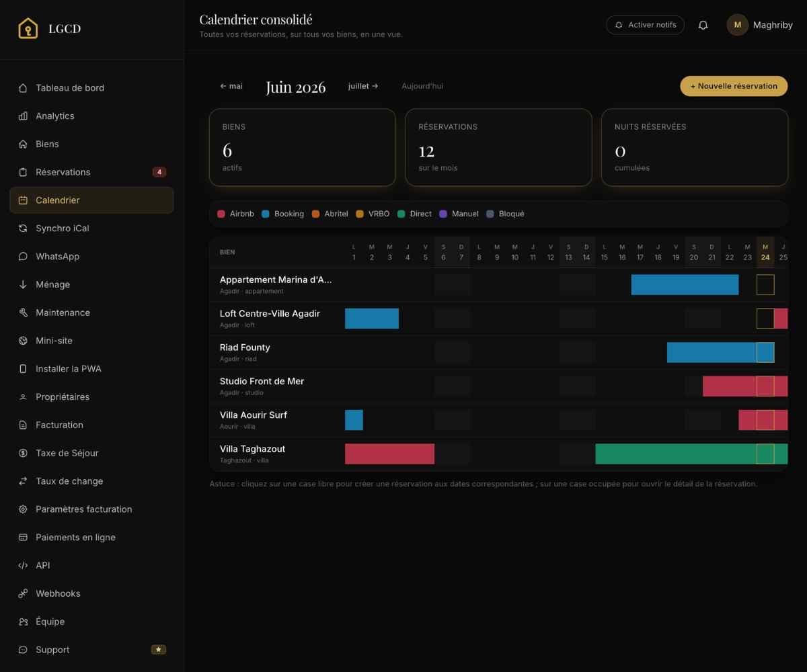Open the Maghriby user account menu
The height and width of the screenshot is (672, 807).
760,25
